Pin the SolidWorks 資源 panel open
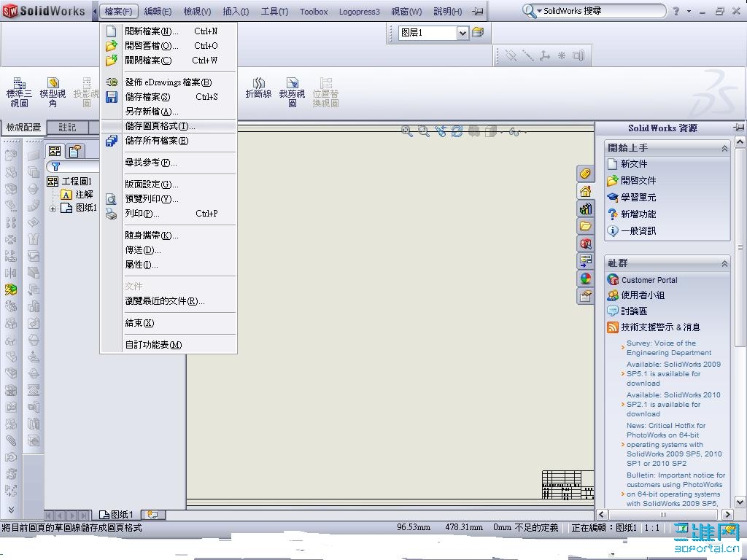747x560 pixels. coord(739,128)
